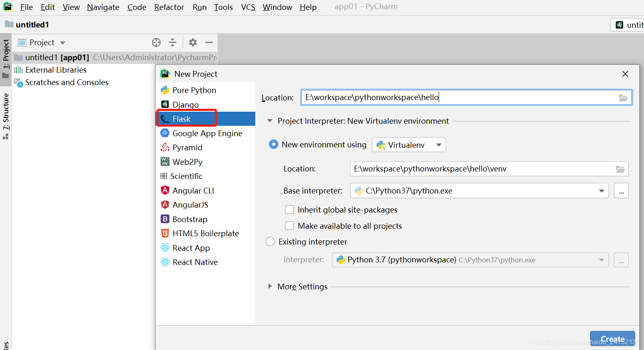Click the Create button

coord(612,339)
